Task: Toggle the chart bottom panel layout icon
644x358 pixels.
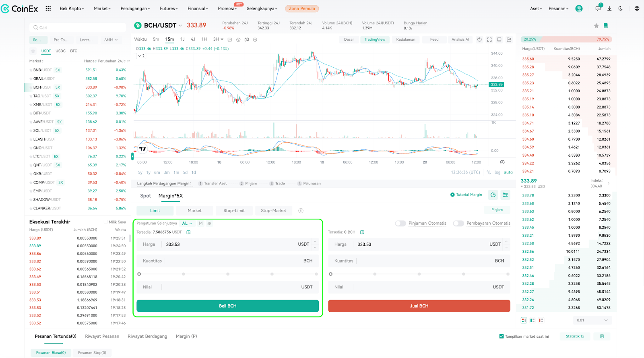Action: click(499, 39)
